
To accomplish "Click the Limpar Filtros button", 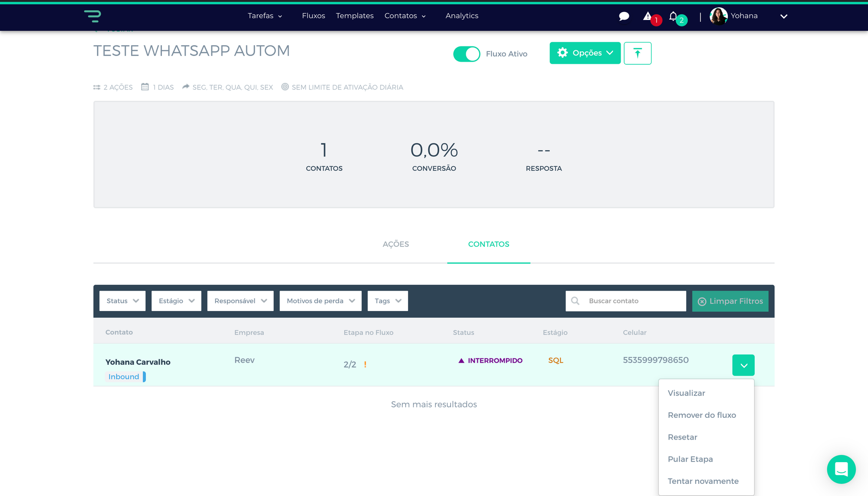I will tap(730, 301).
